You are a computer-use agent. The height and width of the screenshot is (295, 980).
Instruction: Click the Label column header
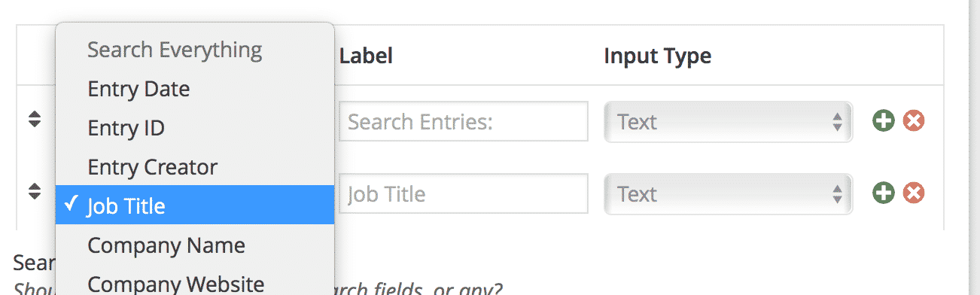click(x=366, y=56)
